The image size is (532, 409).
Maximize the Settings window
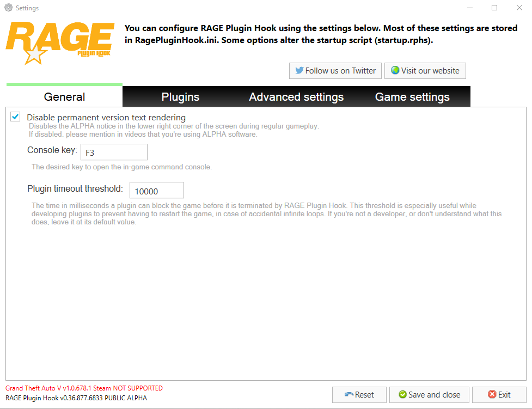pyautogui.click(x=494, y=8)
